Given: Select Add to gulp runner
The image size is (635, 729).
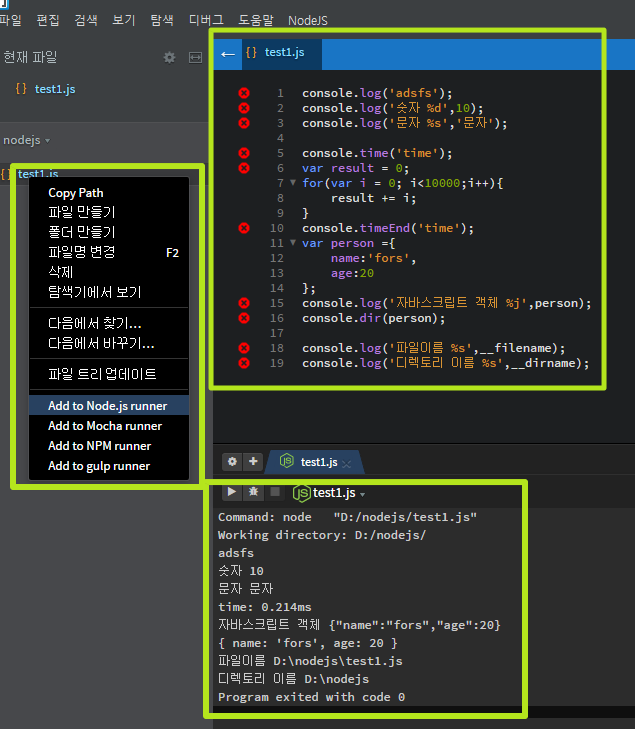Looking at the screenshot, I should click(109, 465).
